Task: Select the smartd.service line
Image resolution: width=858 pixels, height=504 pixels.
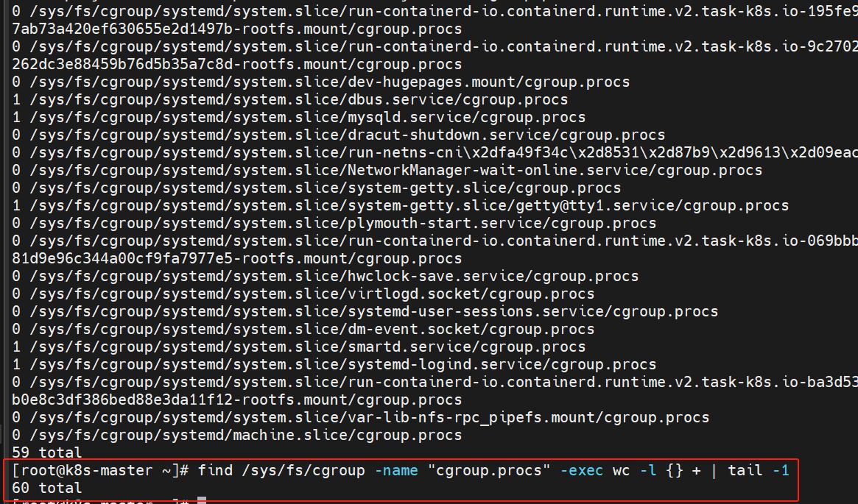Action: pyautogui.click(x=299, y=347)
